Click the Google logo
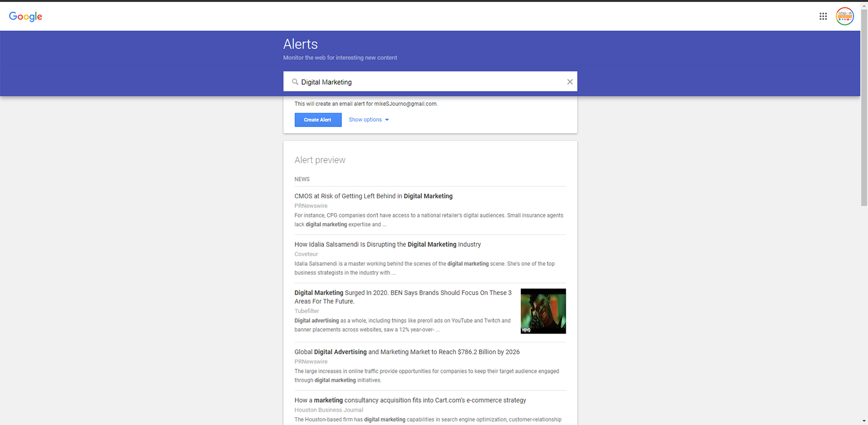Image resolution: width=868 pixels, height=425 pixels. pyautogui.click(x=25, y=17)
